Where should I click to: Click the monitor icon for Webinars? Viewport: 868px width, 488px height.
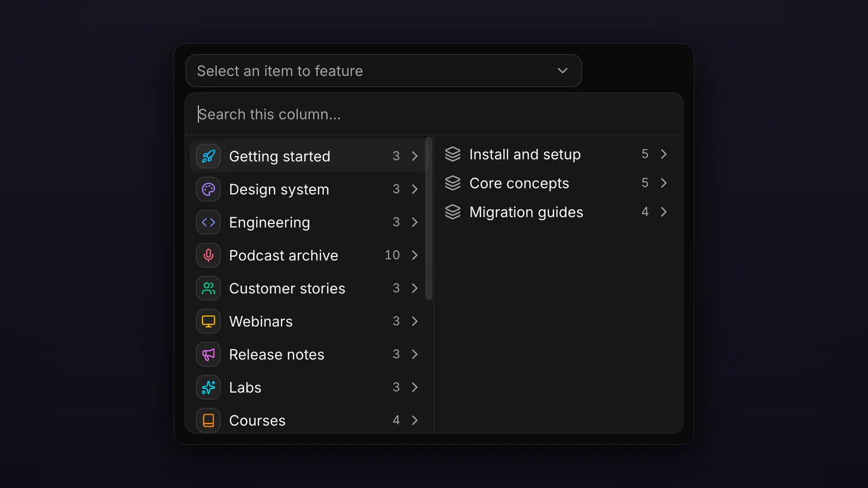click(x=208, y=322)
